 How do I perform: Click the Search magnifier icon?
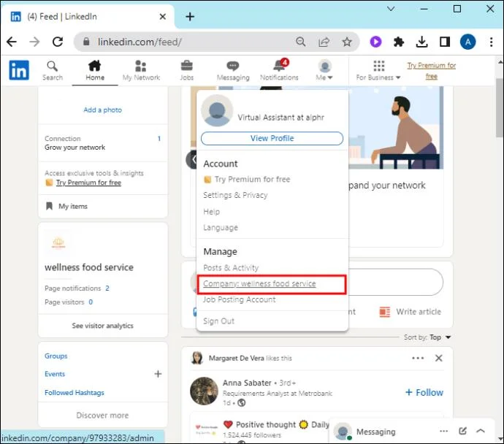click(52, 66)
